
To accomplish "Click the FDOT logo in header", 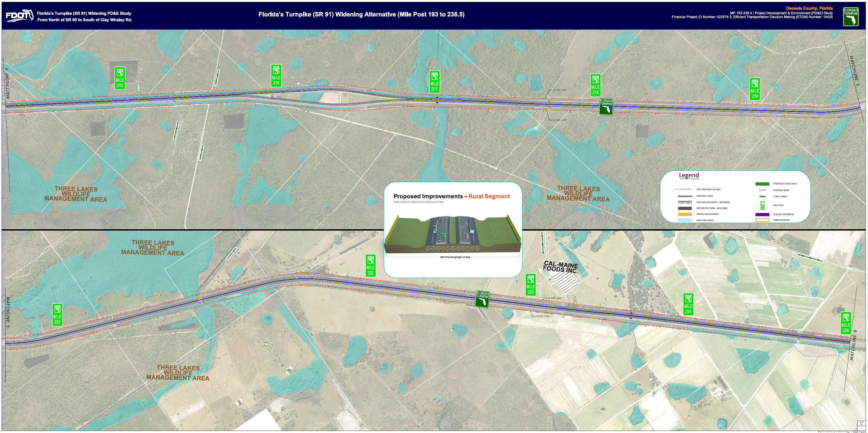I will click(x=20, y=15).
